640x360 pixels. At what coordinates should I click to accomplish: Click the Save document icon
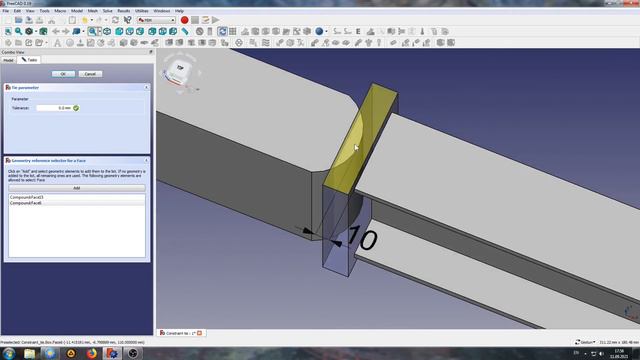(x=29, y=20)
